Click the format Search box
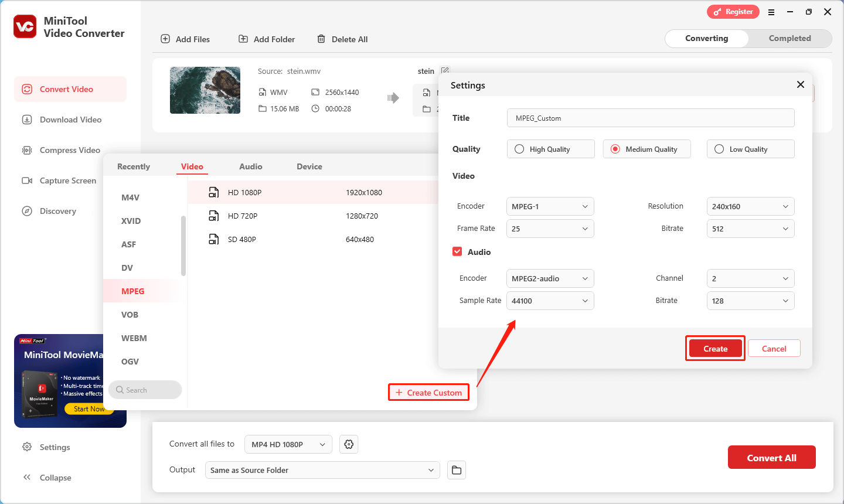 point(145,390)
